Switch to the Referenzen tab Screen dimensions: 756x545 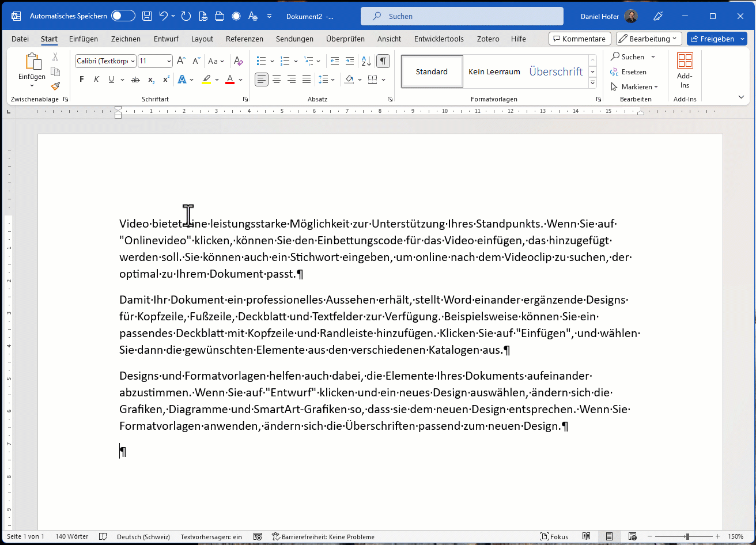click(x=244, y=39)
